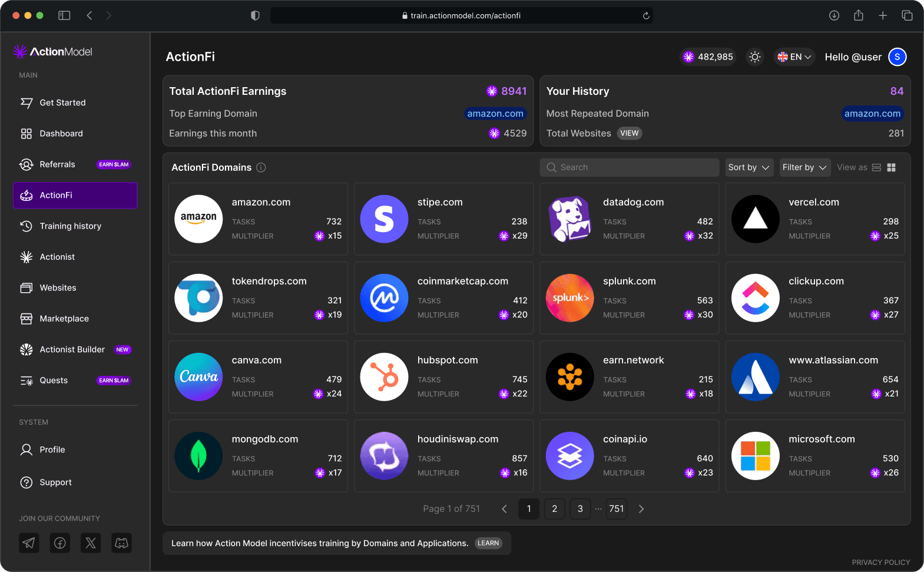
Task: Open Training history in sidebar
Action: 75,226
